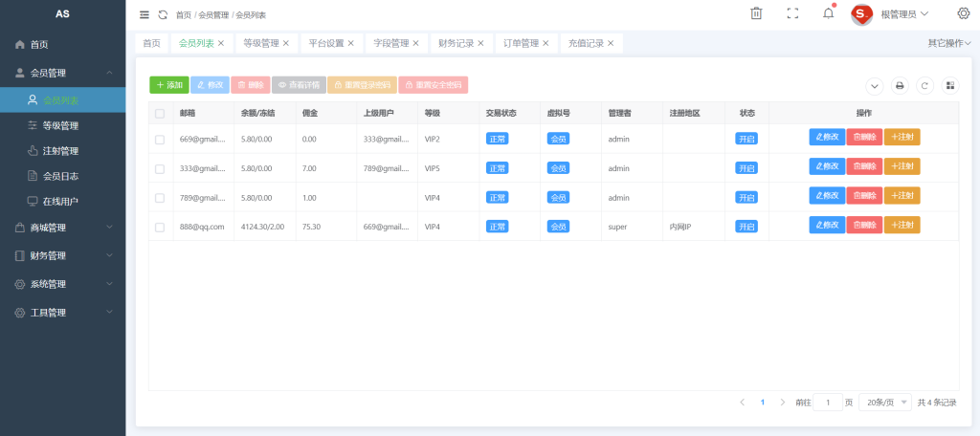
Task: Click the green 添加 button
Action: tap(169, 85)
